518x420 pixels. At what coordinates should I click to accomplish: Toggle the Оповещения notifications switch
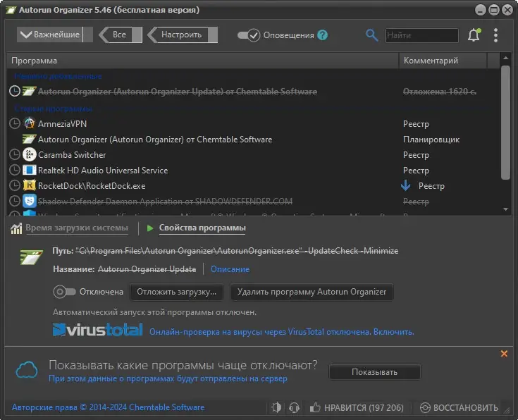pyautogui.click(x=248, y=35)
